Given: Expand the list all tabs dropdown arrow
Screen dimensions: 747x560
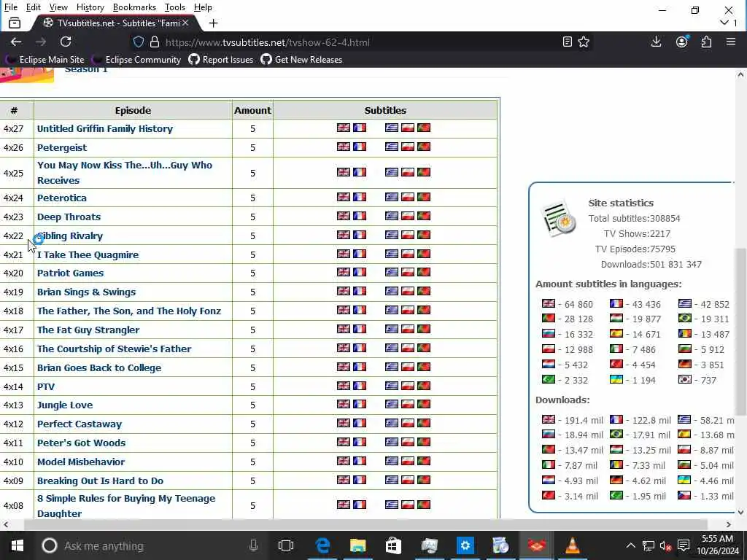Looking at the screenshot, I should click(x=724, y=23).
